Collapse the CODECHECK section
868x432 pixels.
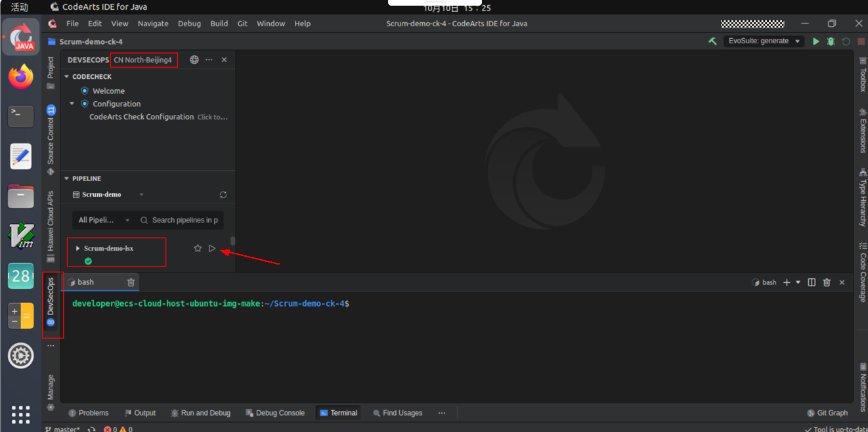pyautogui.click(x=66, y=77)
